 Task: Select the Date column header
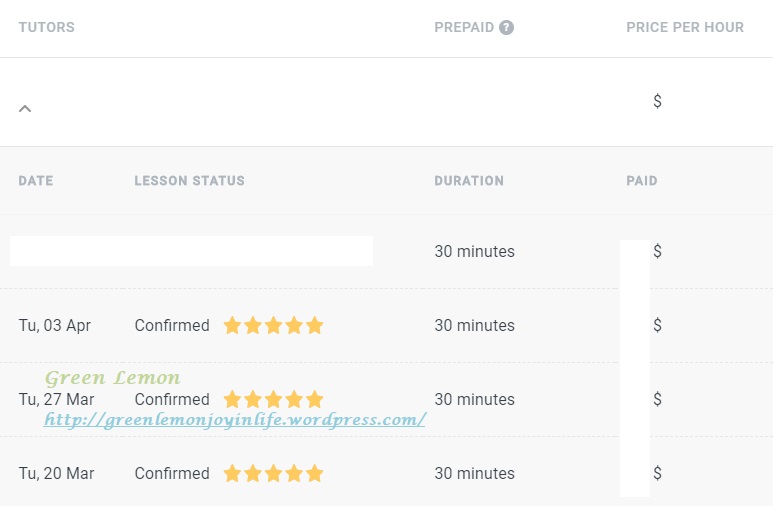pos(36,181)
